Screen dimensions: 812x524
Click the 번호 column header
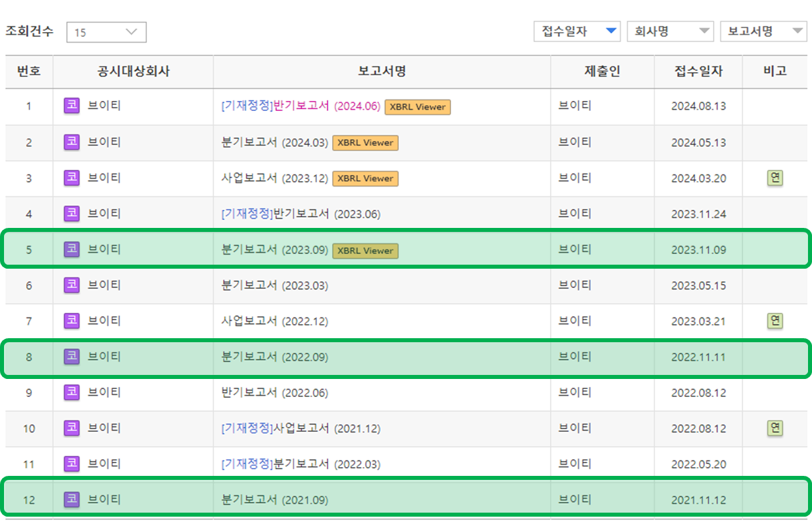[x=29, y=72]
